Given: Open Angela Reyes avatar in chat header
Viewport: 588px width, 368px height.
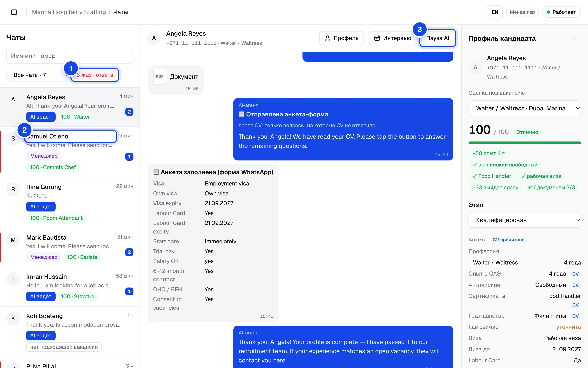Looking at the screenshot, I should coord(154,38).
